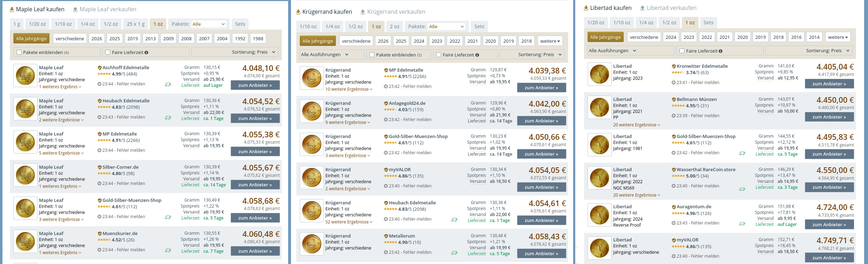This screenshot has height=264, width=868.
Task: Click the verified shield icon beside Aschhoff Edelmetalle
Action: tap(100, 68)
